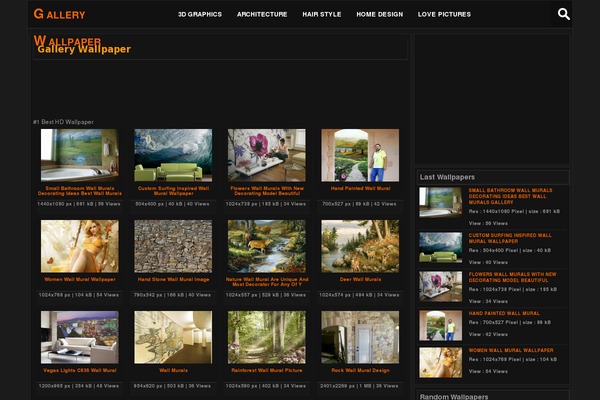
Task: Open the Architecture menu
Action: 262,14
